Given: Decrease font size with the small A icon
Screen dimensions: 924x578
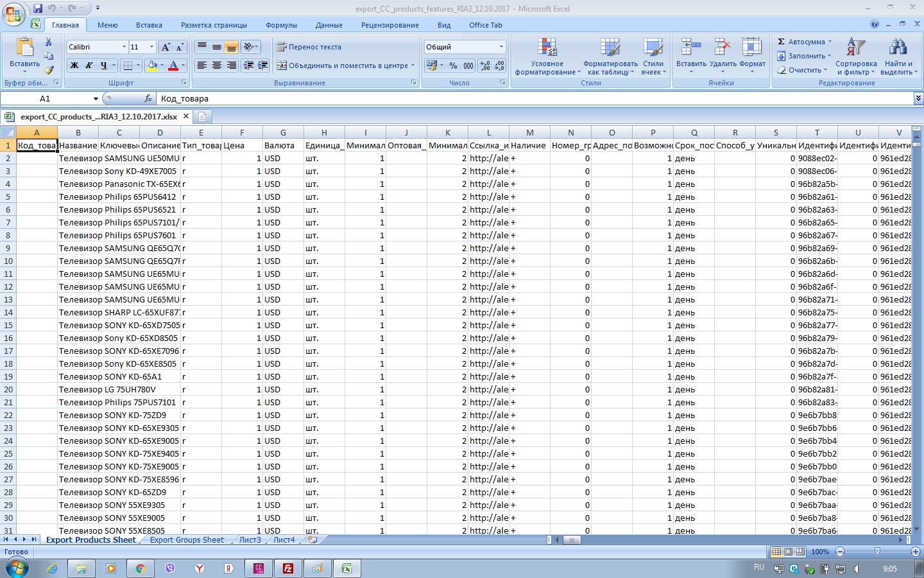Looking at the screenshot, I should (180, 47).
